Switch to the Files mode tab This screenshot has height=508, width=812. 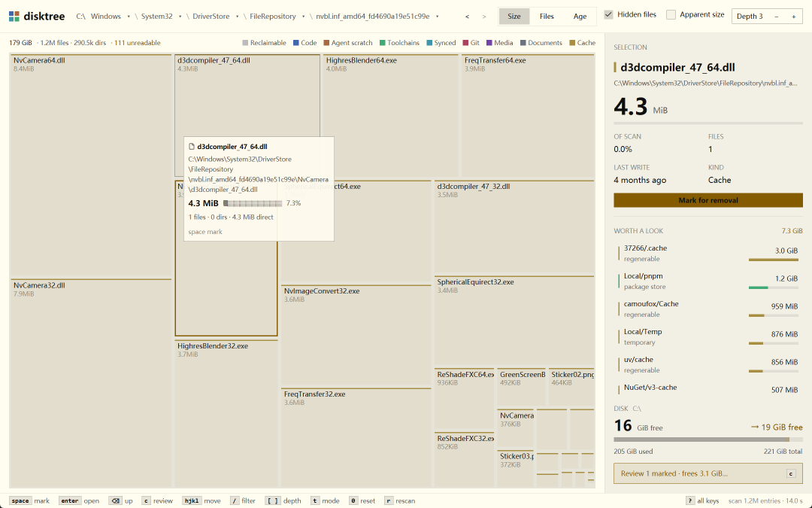[547, 17]
